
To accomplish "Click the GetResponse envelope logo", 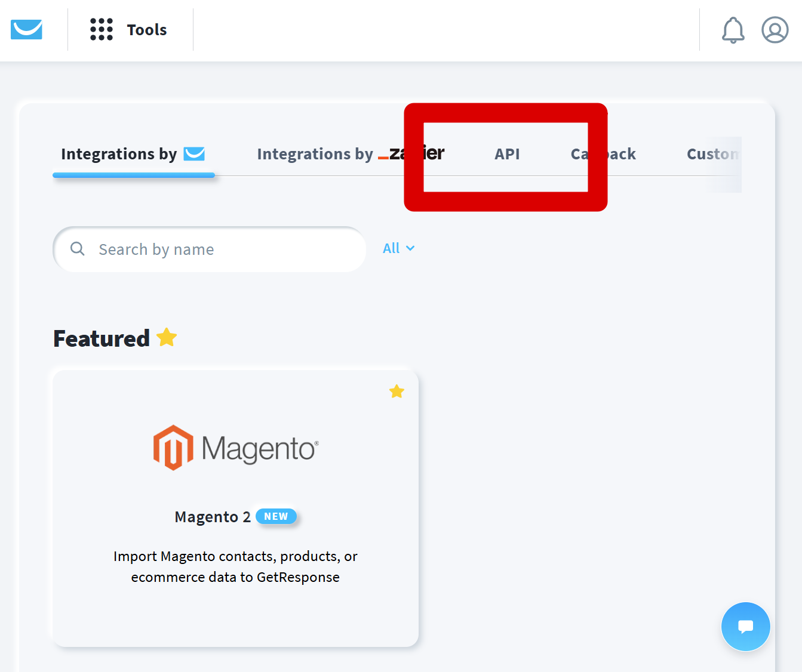I will (26, 29).
